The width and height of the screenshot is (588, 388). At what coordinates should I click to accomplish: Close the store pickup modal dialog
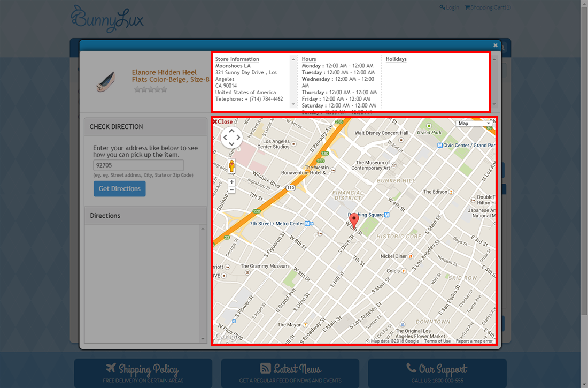coord(496,45)
